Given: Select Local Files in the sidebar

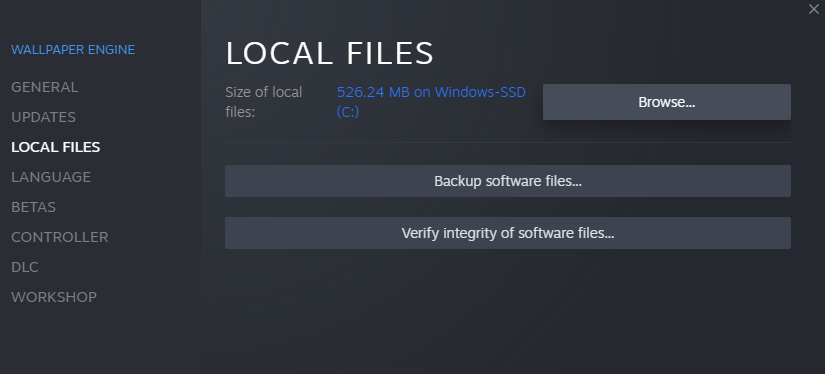Looking at the screenshot, I should coord(55,147).
